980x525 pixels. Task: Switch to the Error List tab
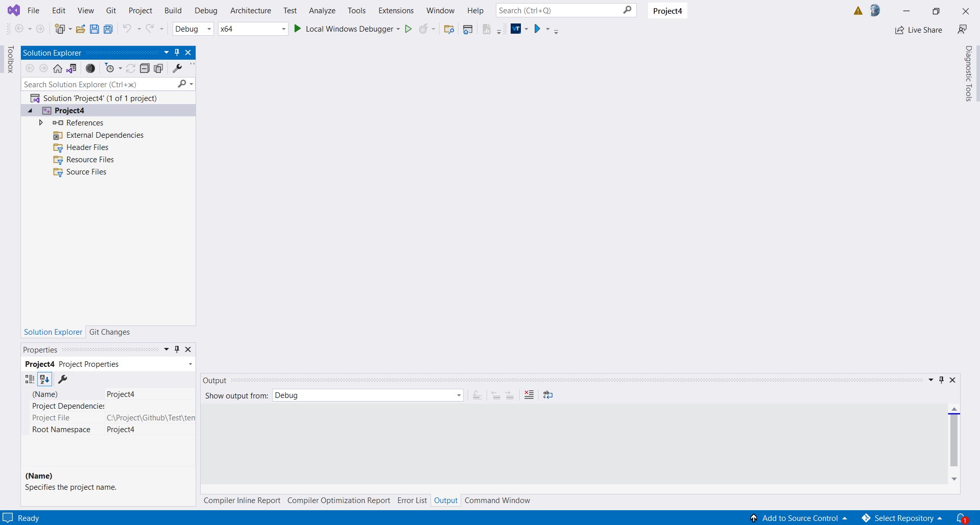click(412, 501)
